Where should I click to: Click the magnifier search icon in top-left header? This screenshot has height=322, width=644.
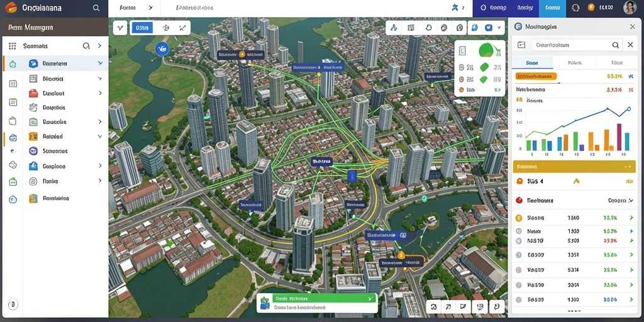96,8
